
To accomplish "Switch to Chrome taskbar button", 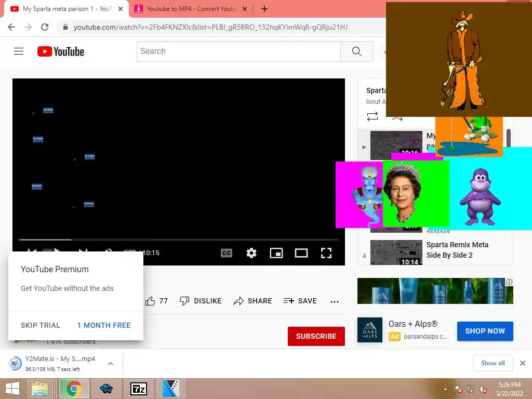I will pos(74,389).
